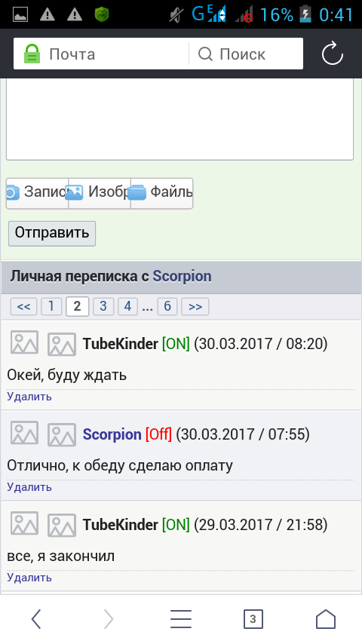362x644 pixels.
Task: Send the message with Отправить
Action: (x=52, y=233)
